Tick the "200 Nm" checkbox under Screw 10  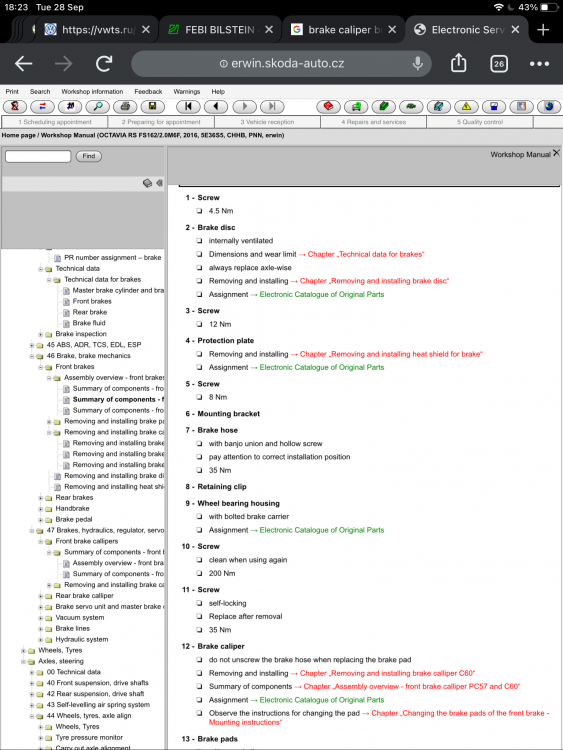199,574
